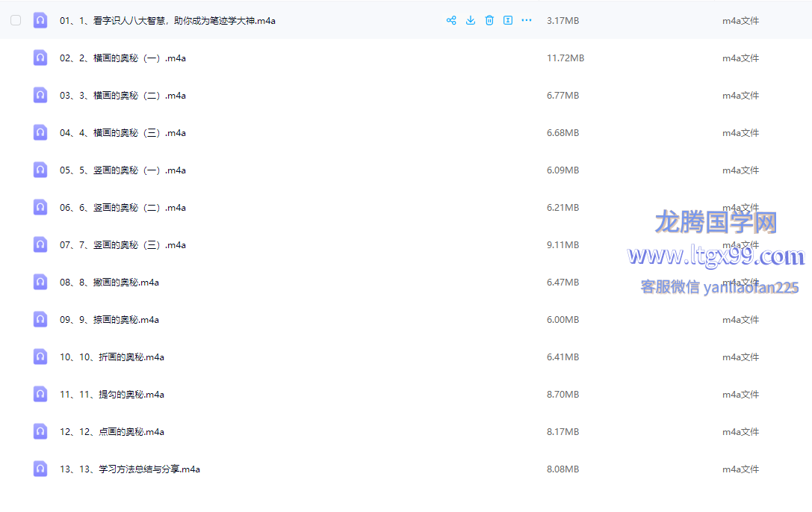Open file 10 折画的奥秘.m4a

point(112,357)
